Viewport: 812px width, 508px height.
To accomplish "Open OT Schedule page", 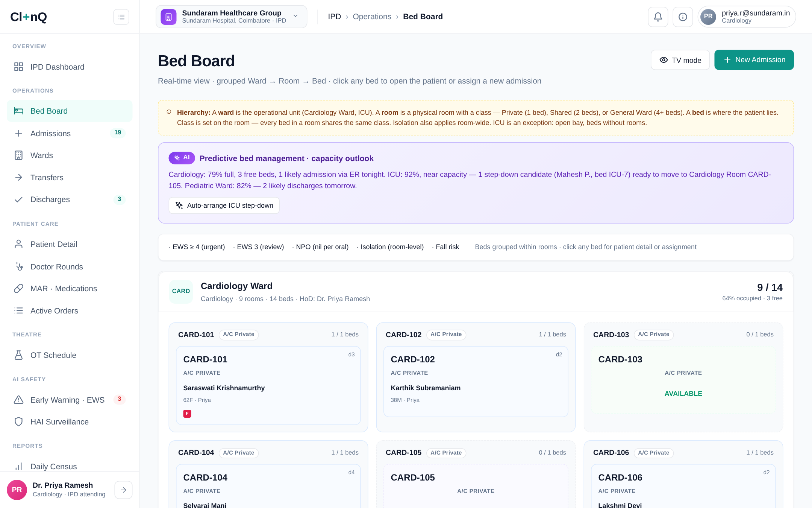I will point(70,355).
